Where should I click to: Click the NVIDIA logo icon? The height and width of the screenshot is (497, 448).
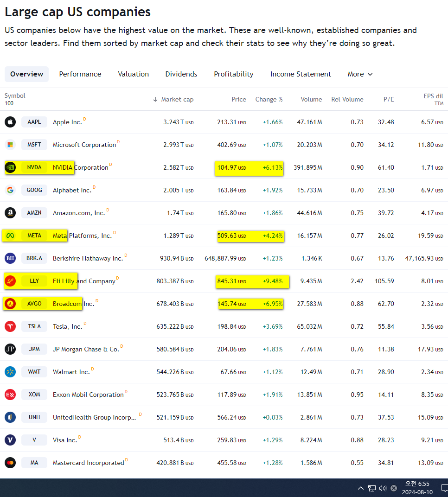click(x=10, y=167)
